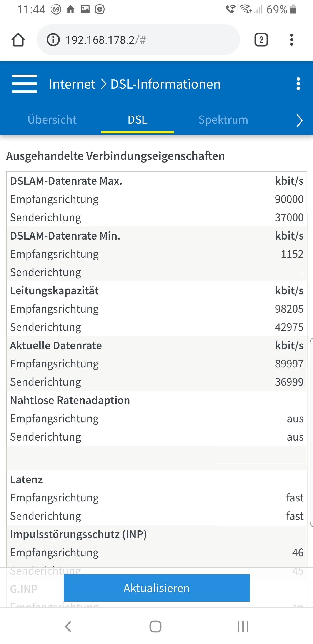View site info icon in address bar
The image size is (313, 644).
point(53,40)
